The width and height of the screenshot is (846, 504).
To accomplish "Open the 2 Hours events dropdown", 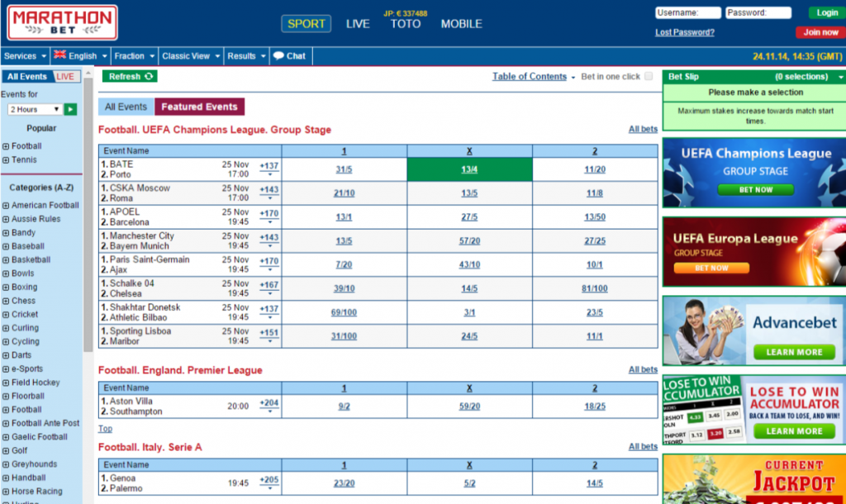I will [35, 110].
